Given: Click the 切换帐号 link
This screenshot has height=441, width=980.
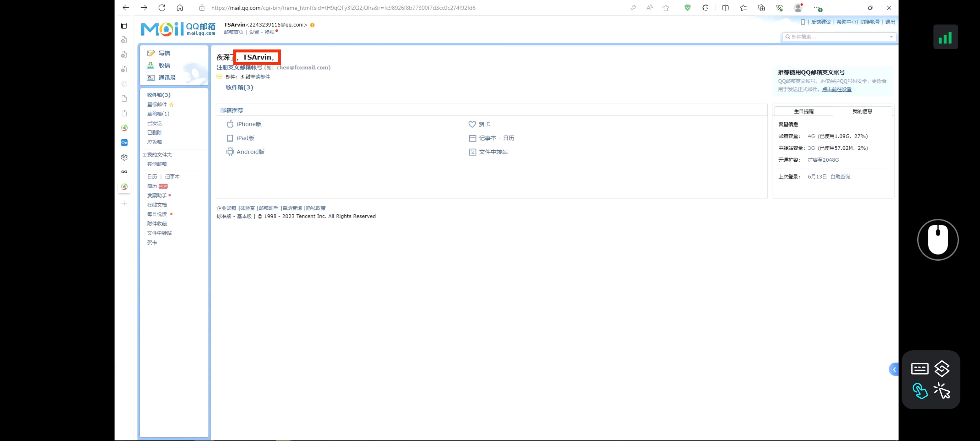Looking at the screenshot, I should click(x=870, y=22).
